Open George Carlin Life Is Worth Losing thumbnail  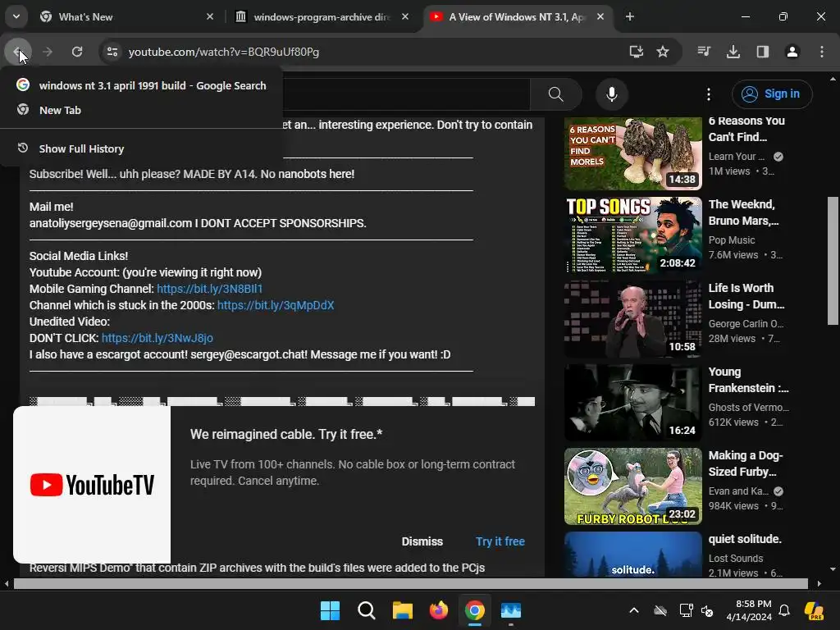pyautogui.click(x=632, y=319)
